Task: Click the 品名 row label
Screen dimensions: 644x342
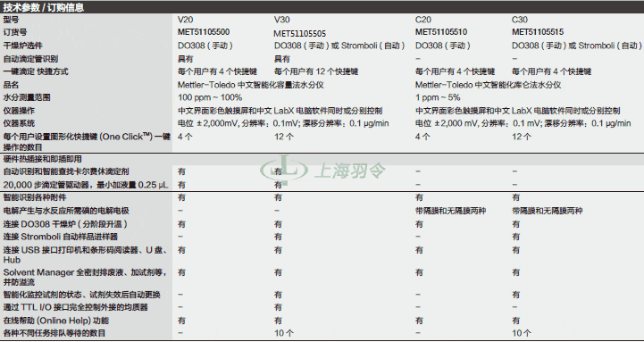Action: click(x=11, y=85)
